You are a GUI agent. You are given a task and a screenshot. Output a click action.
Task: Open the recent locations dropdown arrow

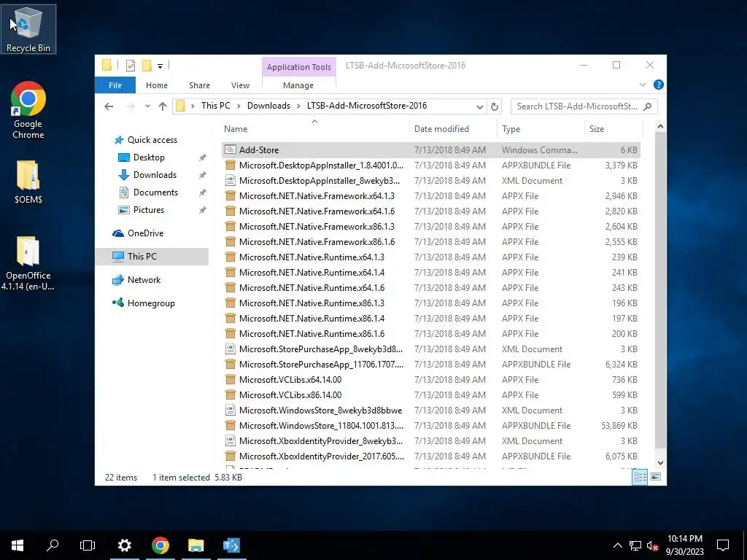pos(147,106)
